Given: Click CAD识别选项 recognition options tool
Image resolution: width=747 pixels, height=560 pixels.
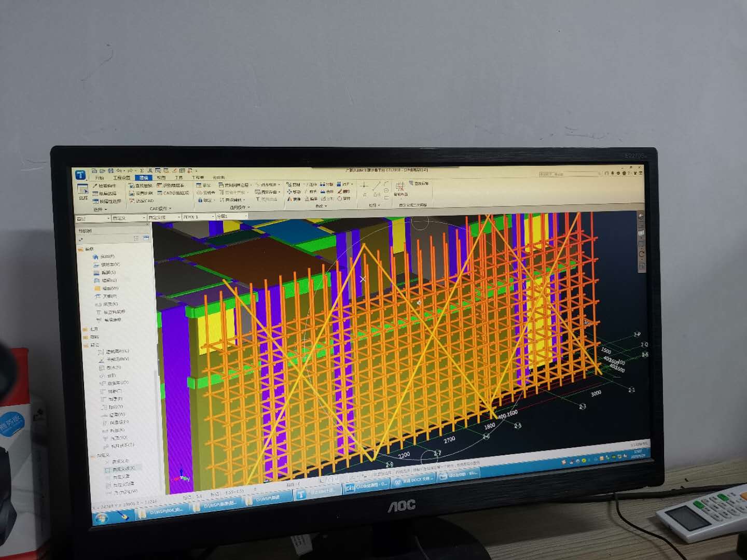Looking at the screenshot, I should (173, 193).
